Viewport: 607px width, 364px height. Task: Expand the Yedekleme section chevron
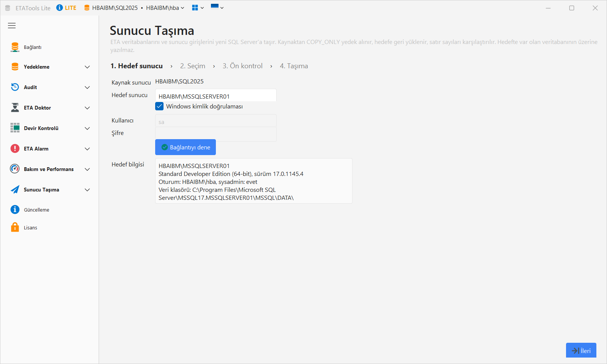[x=87, y=67]
